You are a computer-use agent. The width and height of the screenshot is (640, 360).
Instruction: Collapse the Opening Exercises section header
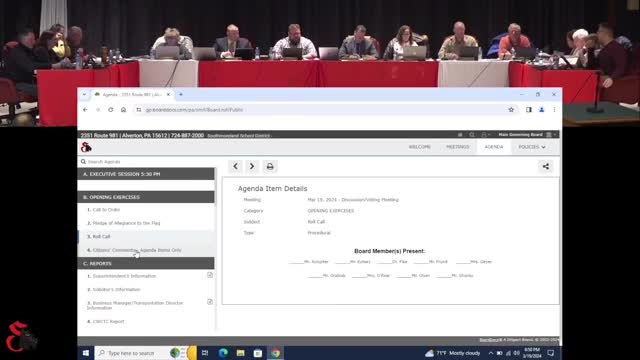(x=146, y=197)
